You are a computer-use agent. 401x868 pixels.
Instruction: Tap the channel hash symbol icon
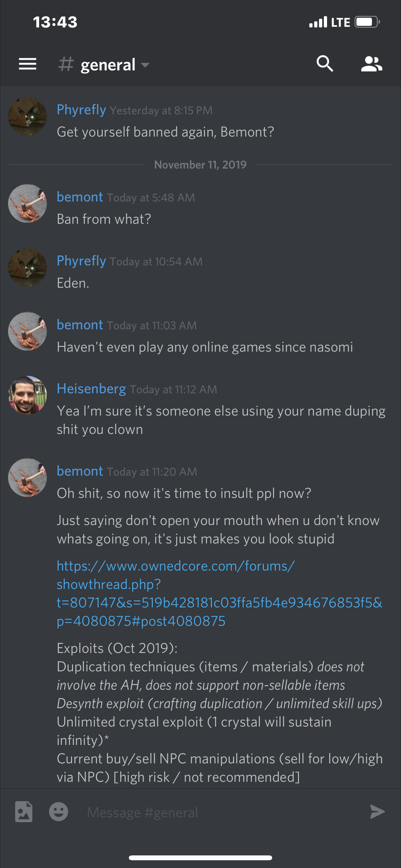click(66, 64)
